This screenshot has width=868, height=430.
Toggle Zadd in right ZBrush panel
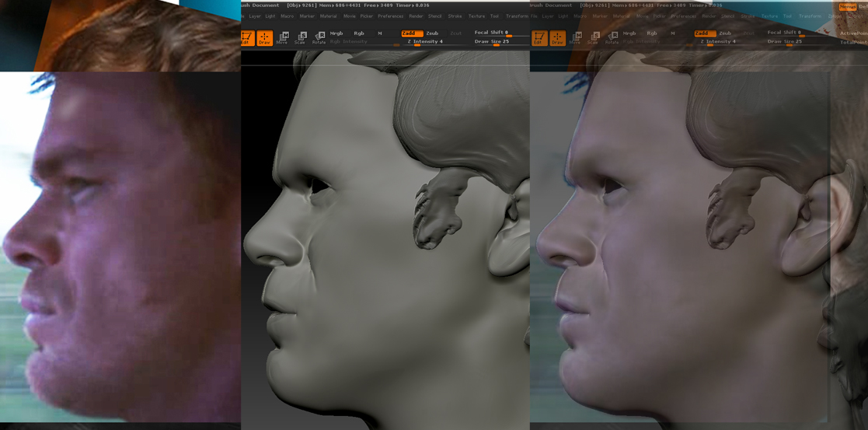pos(705,33)
